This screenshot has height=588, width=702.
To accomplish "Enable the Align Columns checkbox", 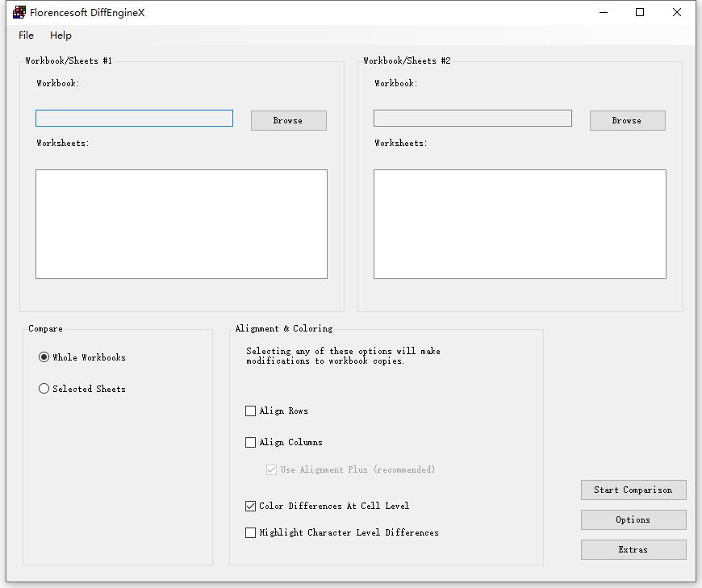I will [x=251, y=442].
